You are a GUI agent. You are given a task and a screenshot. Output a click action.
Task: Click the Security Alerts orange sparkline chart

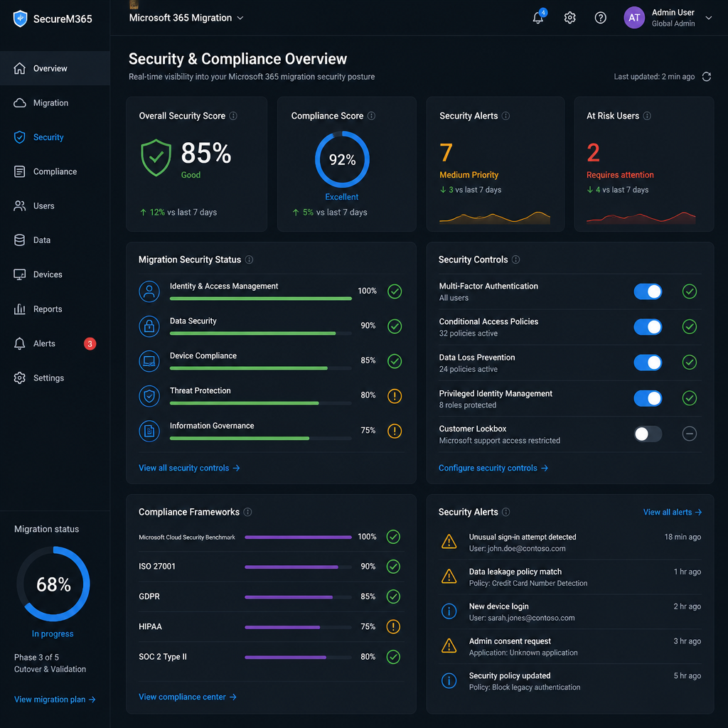495,218
